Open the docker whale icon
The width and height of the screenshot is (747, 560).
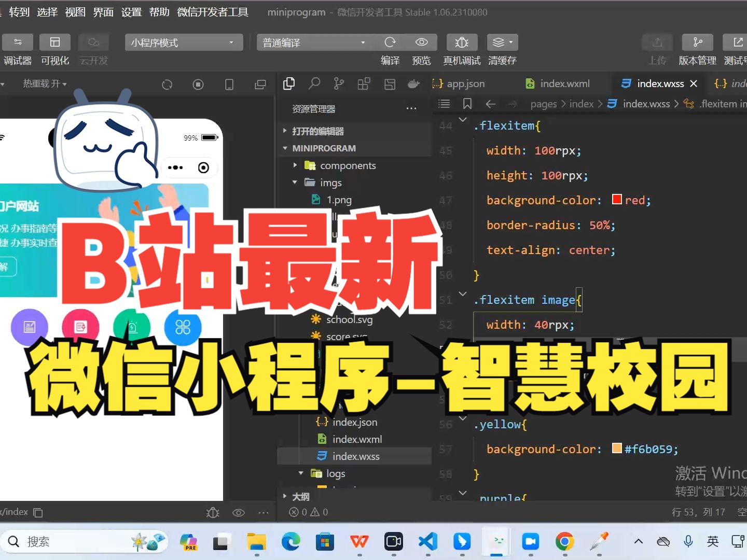(x=413, y=83)
